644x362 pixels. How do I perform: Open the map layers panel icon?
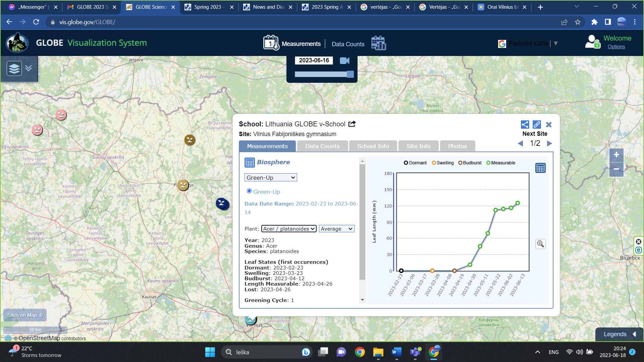pos(14,68)
